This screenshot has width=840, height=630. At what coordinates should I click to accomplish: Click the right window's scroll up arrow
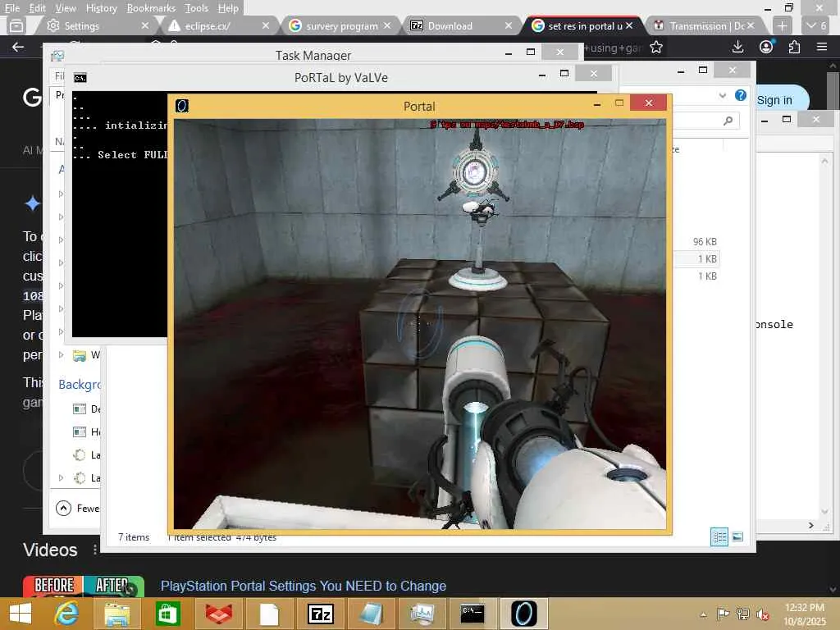(x=824, y=160)
